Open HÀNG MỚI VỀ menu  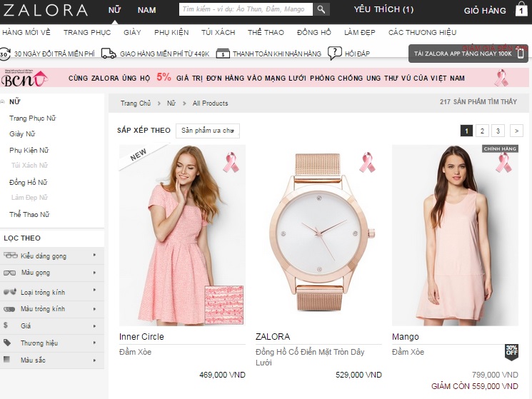click(x=26, y=33)
